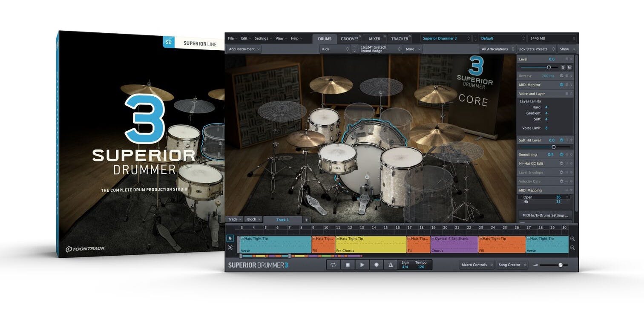Open the Add Instrument dropdown
This screenshot has width=644, height=320.
(244, 49)
